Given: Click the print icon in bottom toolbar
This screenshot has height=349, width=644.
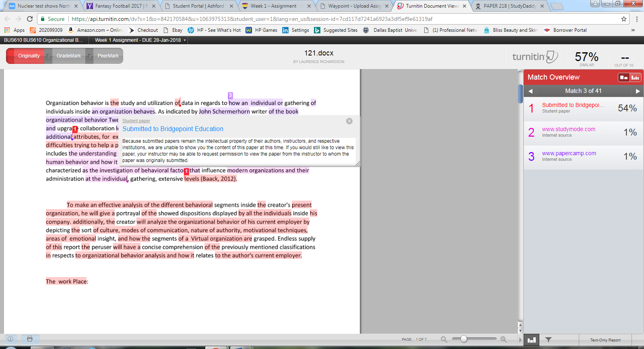Looking at the screenshot, I should tap(30, 339).
